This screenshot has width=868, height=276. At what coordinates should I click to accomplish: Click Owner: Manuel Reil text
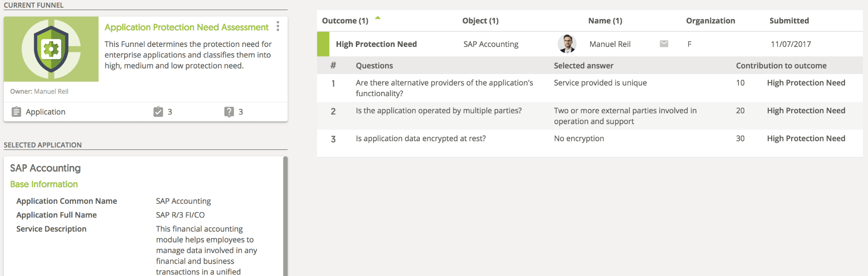[x=39, y=92]
